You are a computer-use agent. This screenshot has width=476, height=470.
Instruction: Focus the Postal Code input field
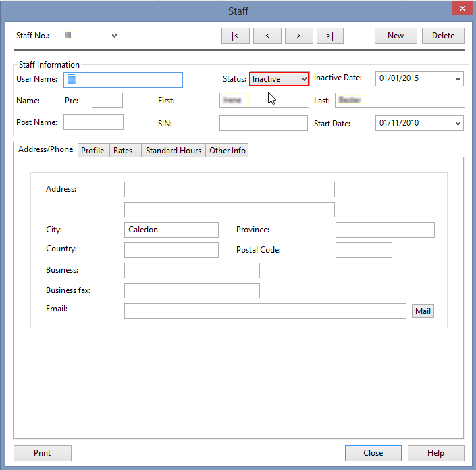pyautogui.click(x=363, y=250)
